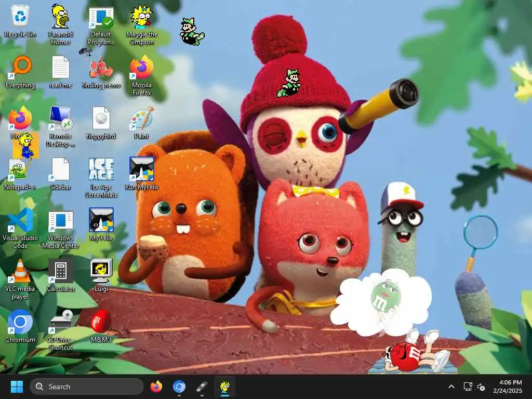
Task: Click the walking Maggie sprite over Firefox icon
Action: click(x=26, y=146)
